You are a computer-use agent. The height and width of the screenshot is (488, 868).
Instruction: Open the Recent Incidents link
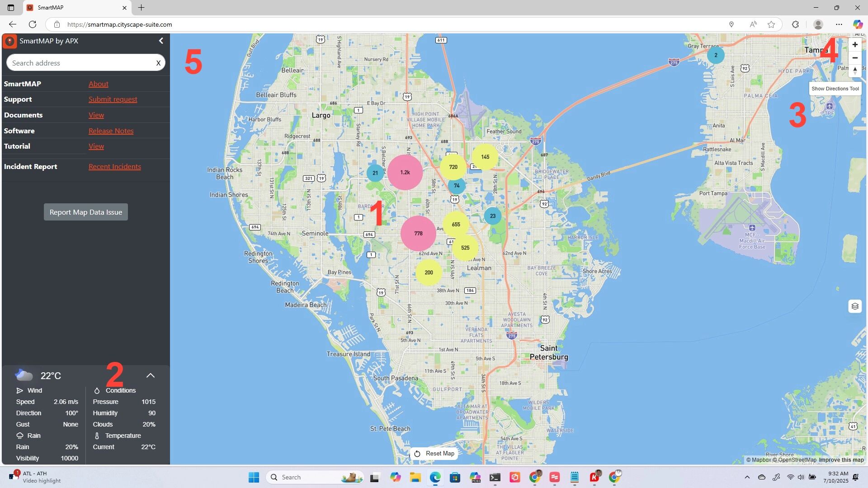(114, 166)
